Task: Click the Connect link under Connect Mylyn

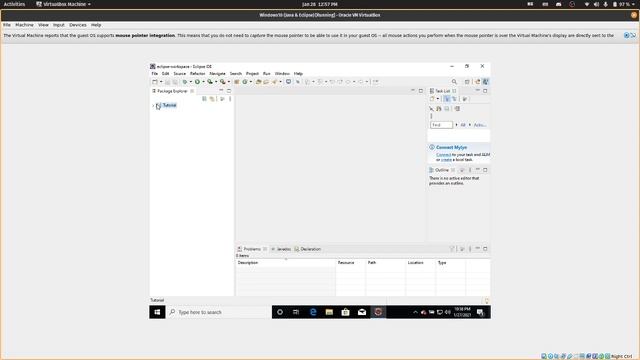Action: coord(444,155)
